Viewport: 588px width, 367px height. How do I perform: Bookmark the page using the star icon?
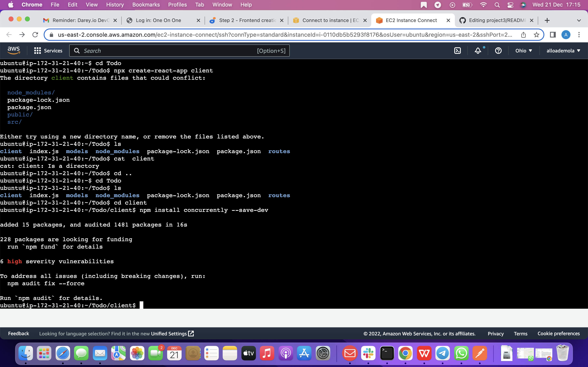[537, 35]
